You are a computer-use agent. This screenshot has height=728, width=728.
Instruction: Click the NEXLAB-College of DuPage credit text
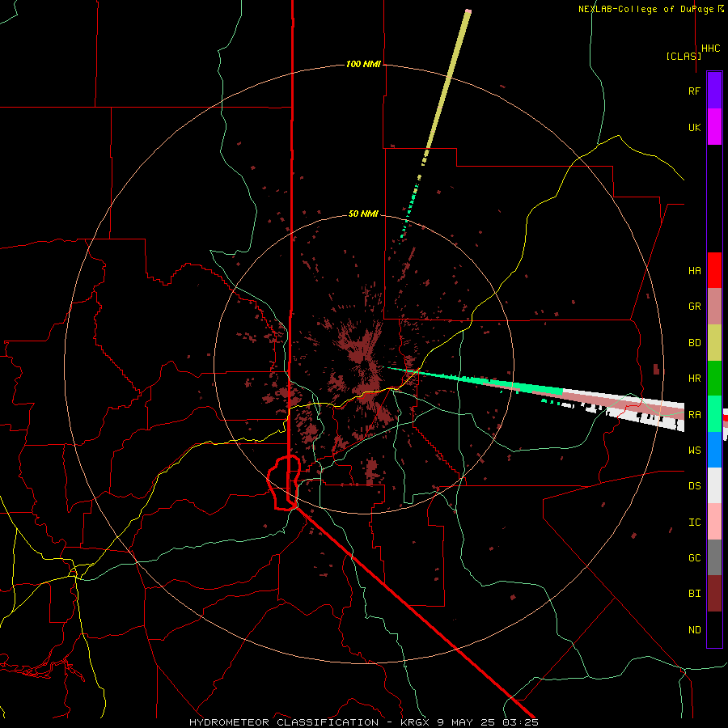(x=650, y=9)
